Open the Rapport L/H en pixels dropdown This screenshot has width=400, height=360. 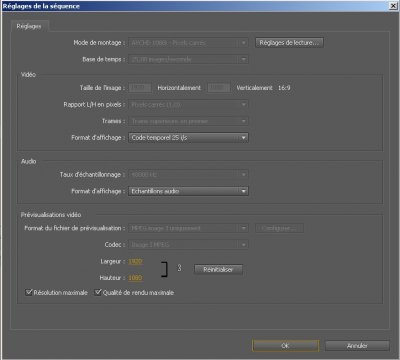(188, 104)
